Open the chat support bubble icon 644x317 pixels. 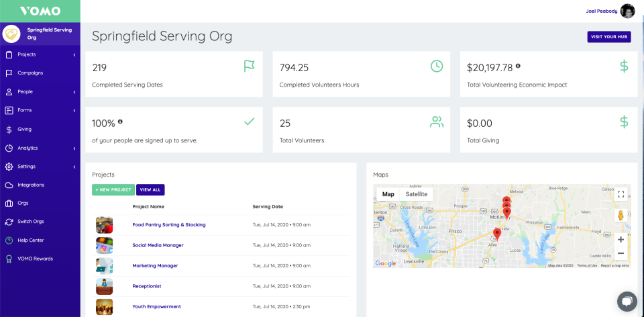pyautogui.click(x=627, y=300)
